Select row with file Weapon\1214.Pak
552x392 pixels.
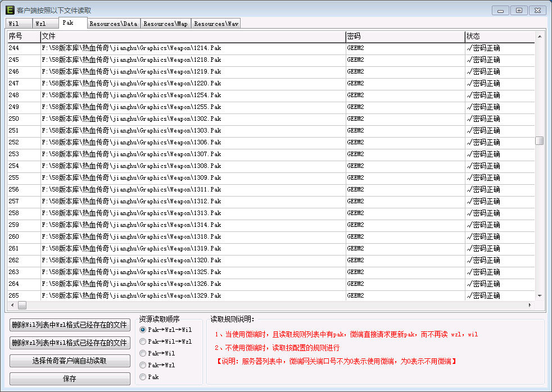point(271,48)
